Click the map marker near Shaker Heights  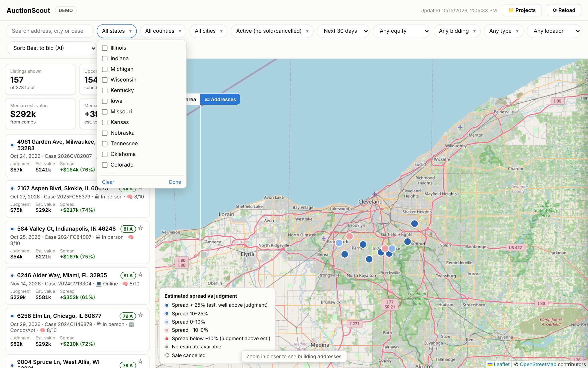[x=414, y=224]
